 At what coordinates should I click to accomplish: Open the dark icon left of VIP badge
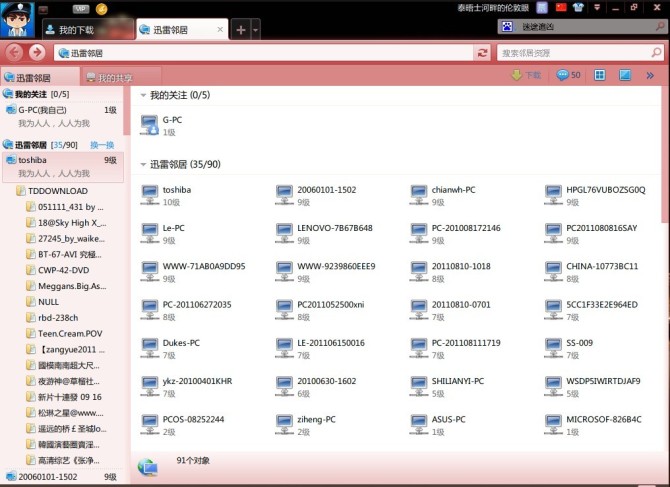click(43, 9)
